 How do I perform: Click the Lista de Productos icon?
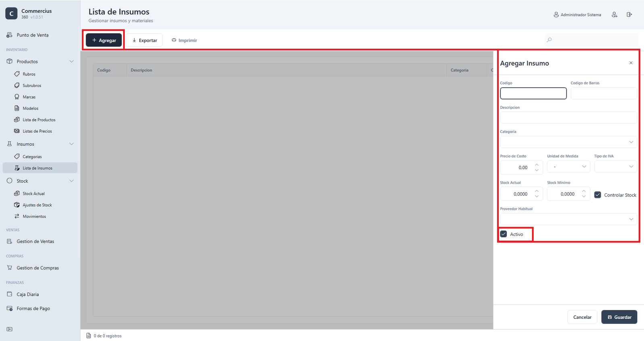(x=17, y=120)
